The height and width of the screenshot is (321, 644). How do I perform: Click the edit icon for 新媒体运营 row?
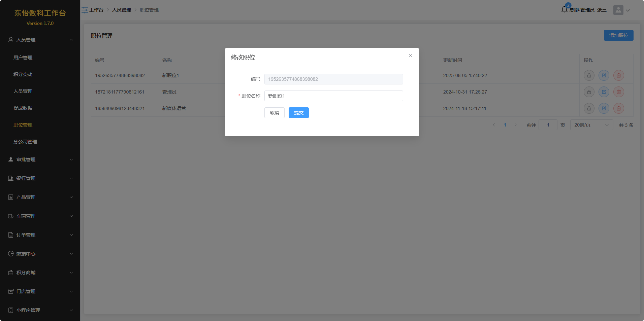point(604,108)
